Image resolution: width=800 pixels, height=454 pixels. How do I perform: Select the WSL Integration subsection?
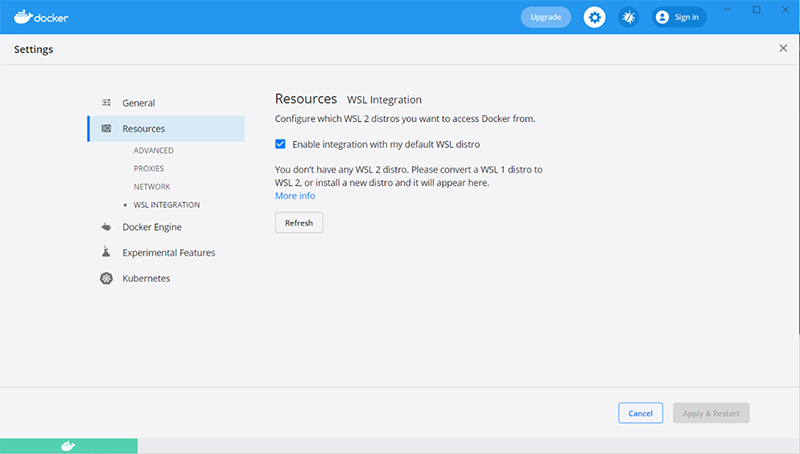pos(166,205)
